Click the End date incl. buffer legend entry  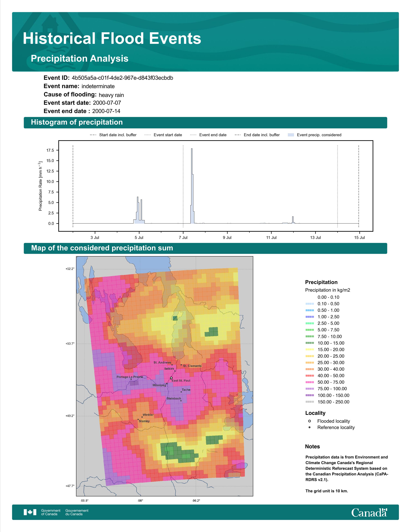point(257,135)
